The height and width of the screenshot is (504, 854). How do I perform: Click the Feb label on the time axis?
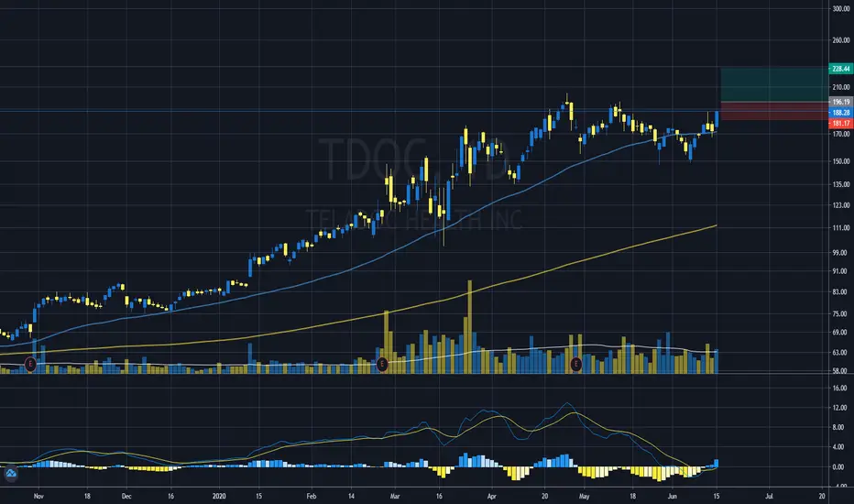[311, 497]
